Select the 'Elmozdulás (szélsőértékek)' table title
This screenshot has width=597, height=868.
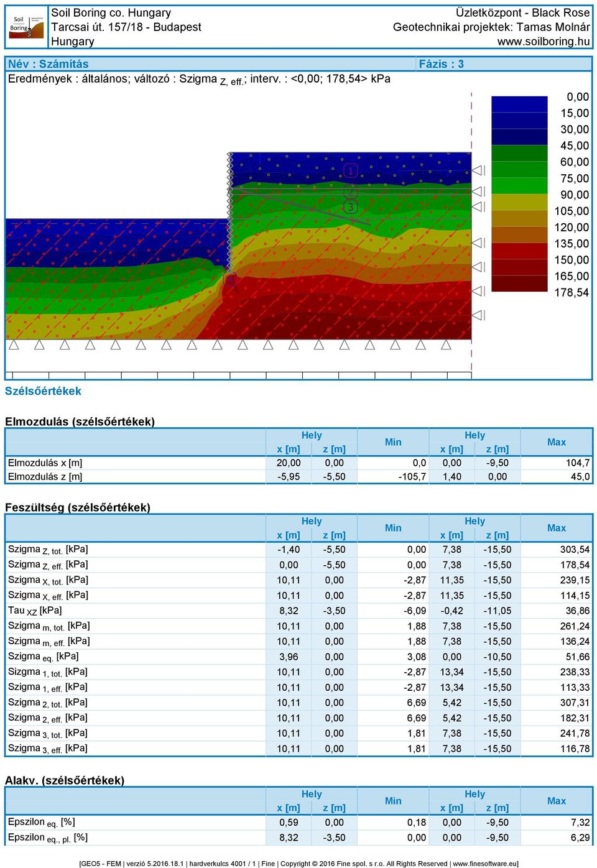coord(80,422)
